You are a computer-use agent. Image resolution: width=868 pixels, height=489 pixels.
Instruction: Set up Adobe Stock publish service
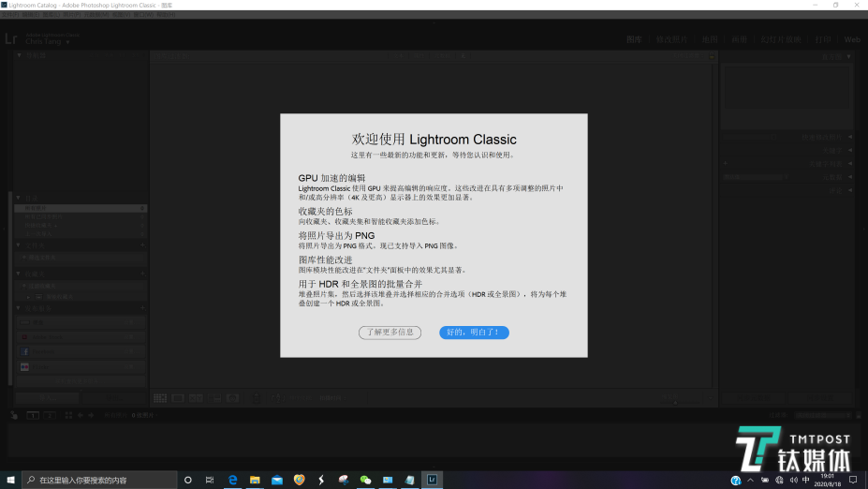click(81, 336)
